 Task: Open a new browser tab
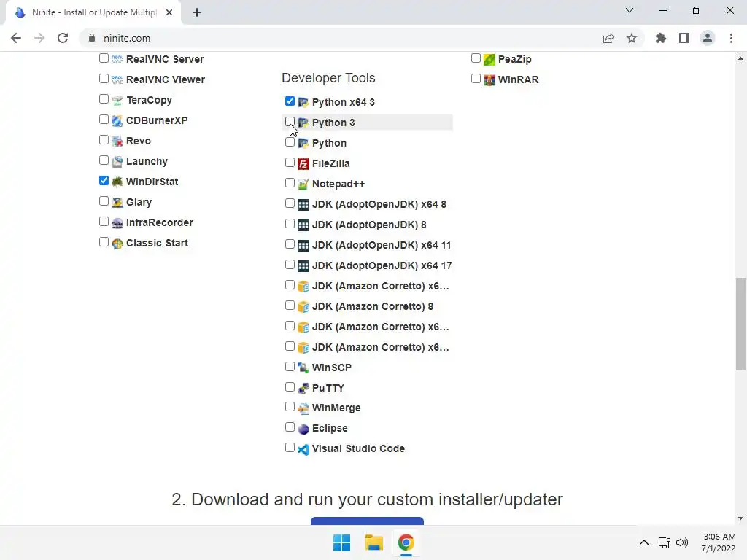(197, 12)
